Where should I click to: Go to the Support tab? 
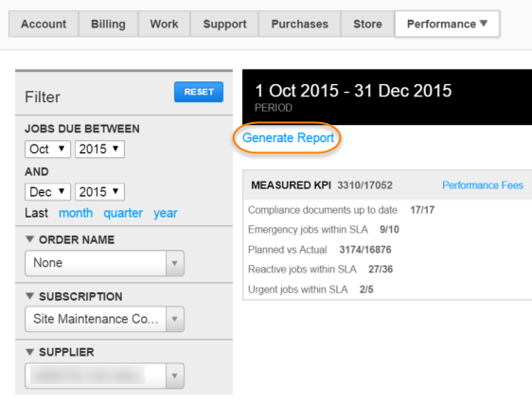(224, 24)
